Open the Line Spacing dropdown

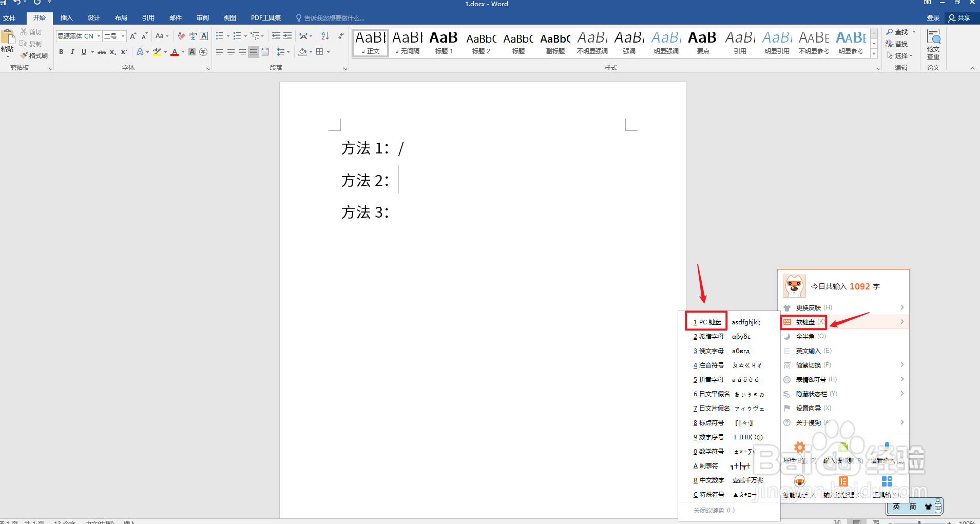283,52
